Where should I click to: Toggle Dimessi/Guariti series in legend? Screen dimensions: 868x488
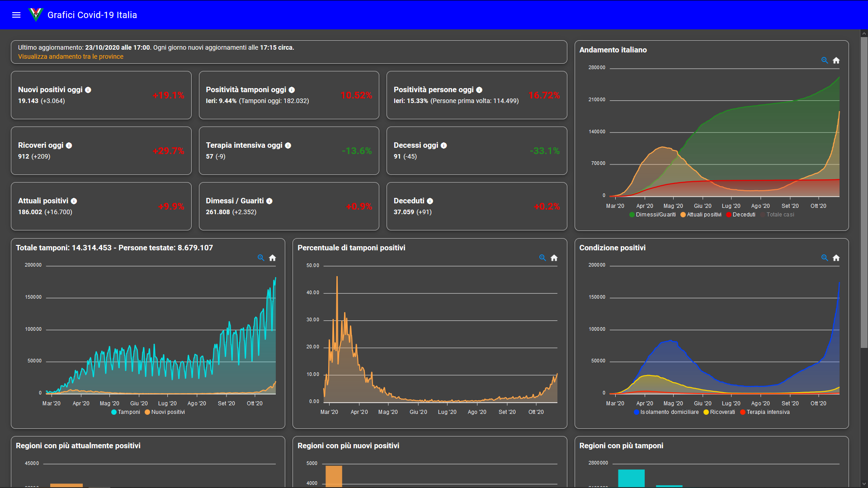pos(655,215)
